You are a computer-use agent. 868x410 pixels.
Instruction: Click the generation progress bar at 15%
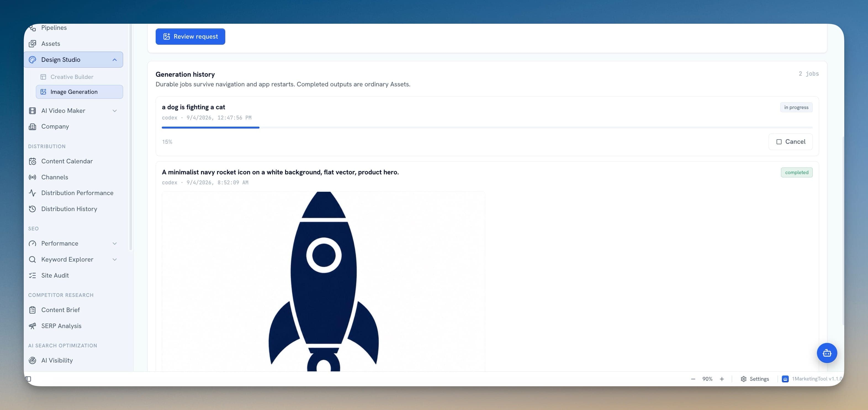(487, 127)
